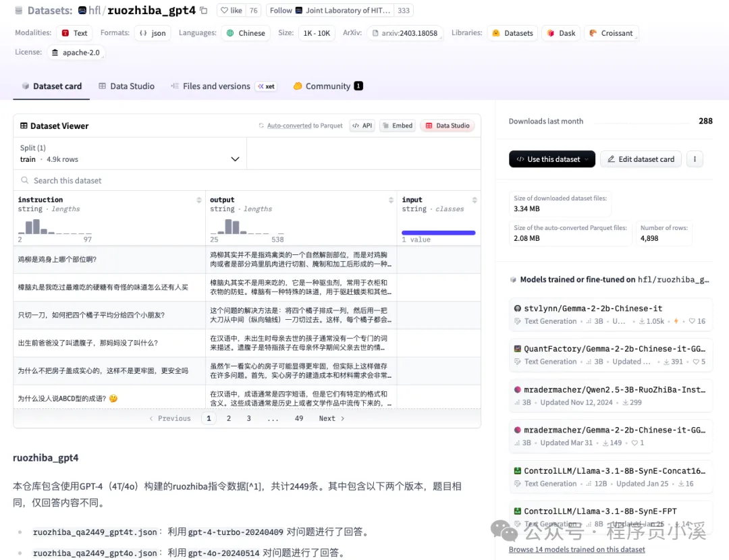Go to page 1
Screen dimensions: 729x560
pos(209,418)
